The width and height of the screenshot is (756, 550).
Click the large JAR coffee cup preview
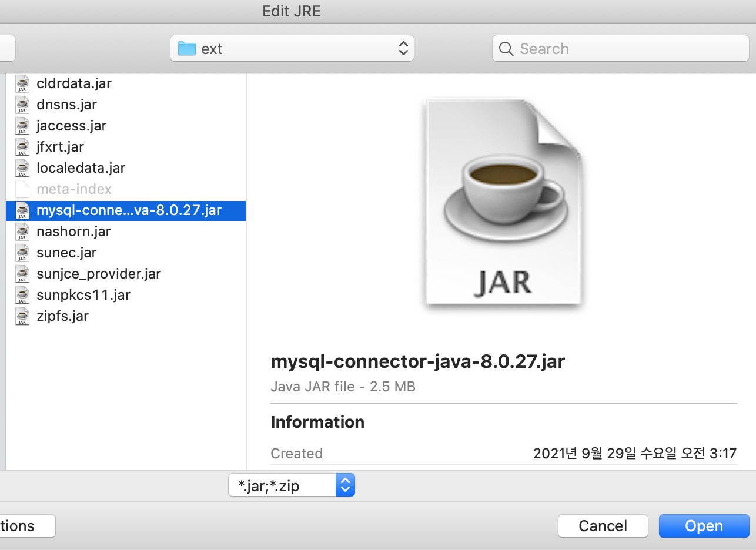pos(503,203)
